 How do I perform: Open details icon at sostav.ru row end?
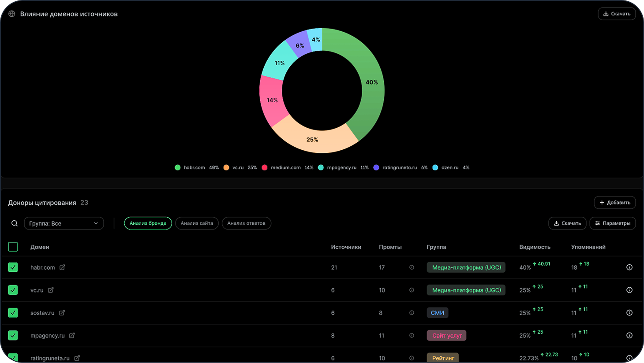(x=629, y=313)
